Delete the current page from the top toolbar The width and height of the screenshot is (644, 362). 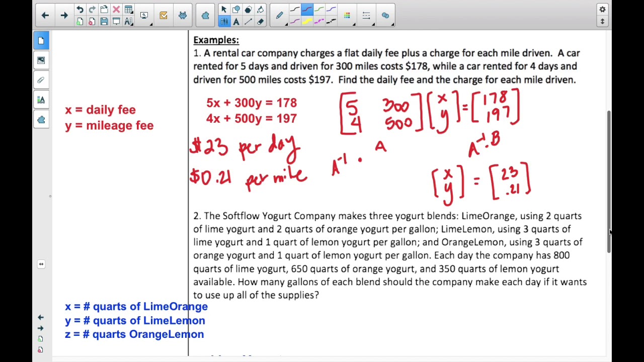[x=92, y=22]
